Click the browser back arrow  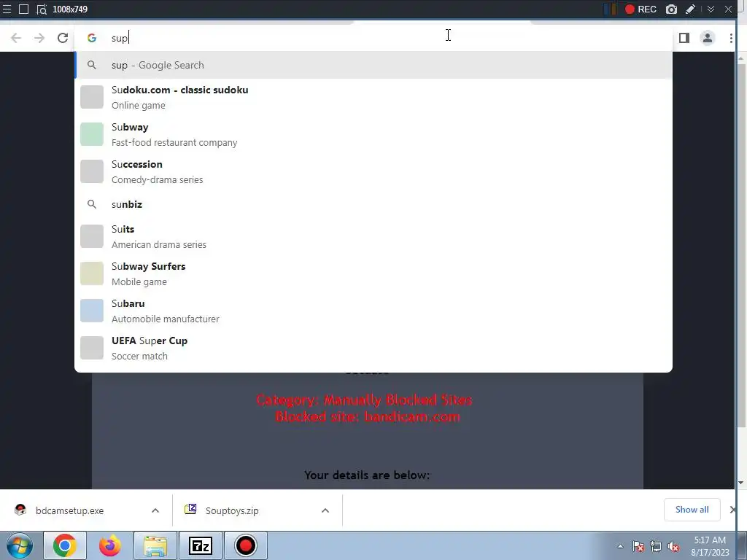(x=16, y=38)
